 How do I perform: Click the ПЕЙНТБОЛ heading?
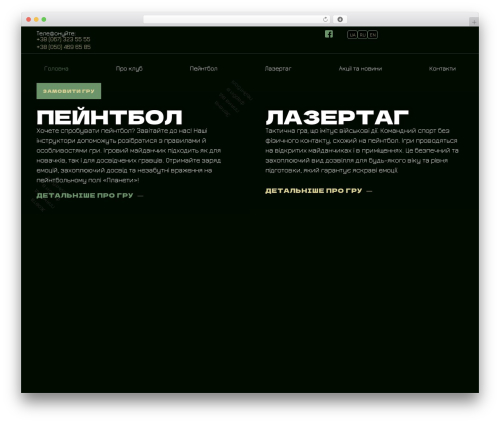(x=109, y=117)
